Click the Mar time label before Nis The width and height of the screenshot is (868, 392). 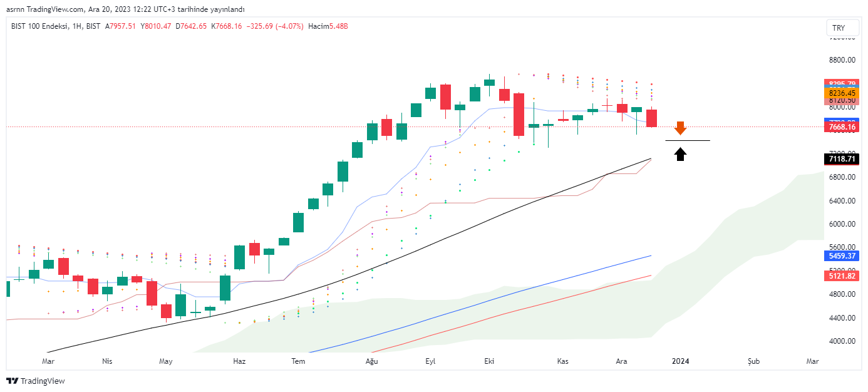pyautogui.click(x=48, y=361)
